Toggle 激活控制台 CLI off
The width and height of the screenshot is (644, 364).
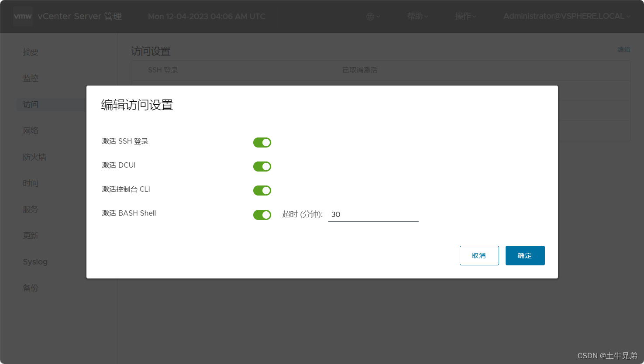pyautogui.click(x=262, y=190)
